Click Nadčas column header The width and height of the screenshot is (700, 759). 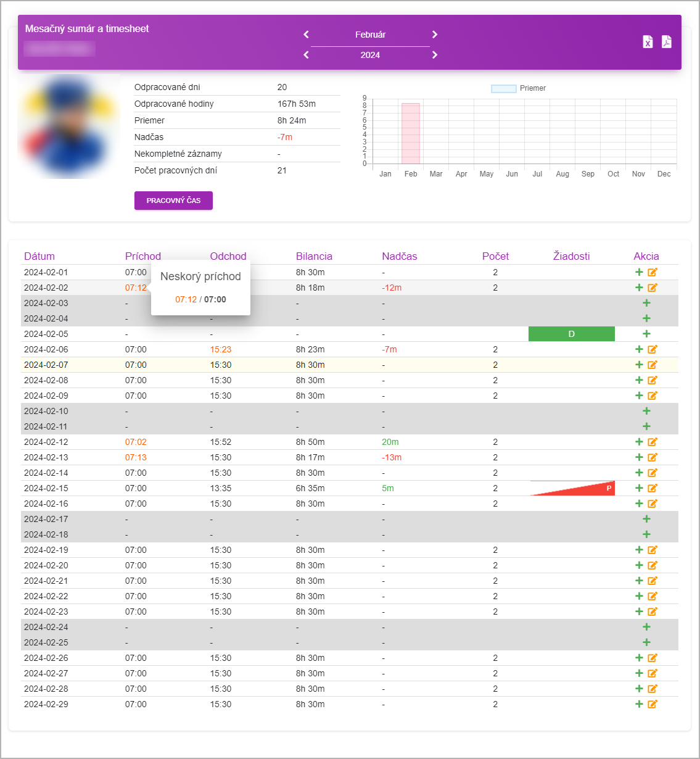pos(400,256)
